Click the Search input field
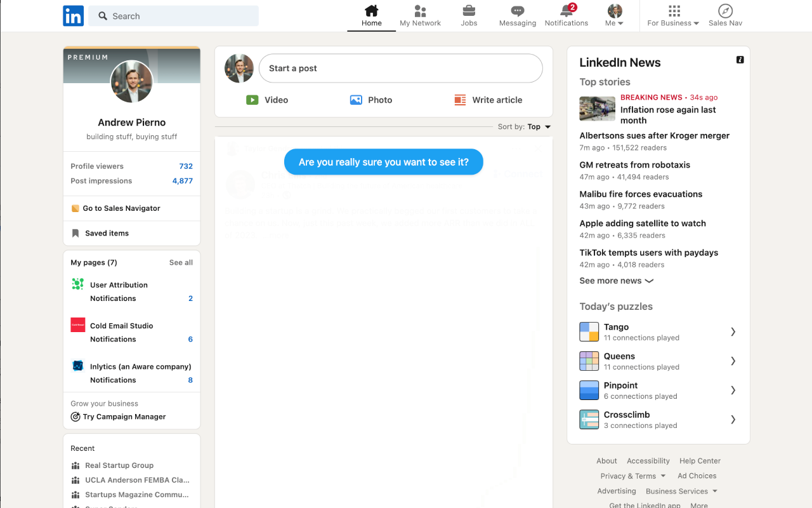812x508 pixels. [173, 16]
